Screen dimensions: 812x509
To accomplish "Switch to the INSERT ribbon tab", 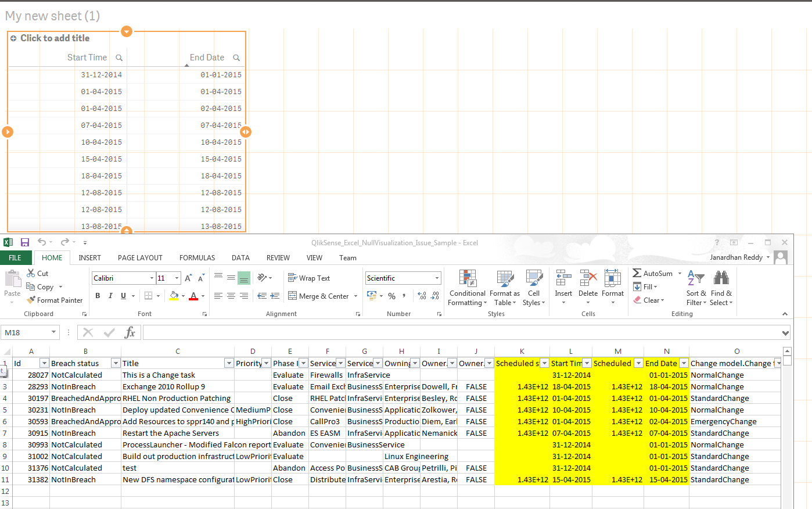I will point(89,258).
